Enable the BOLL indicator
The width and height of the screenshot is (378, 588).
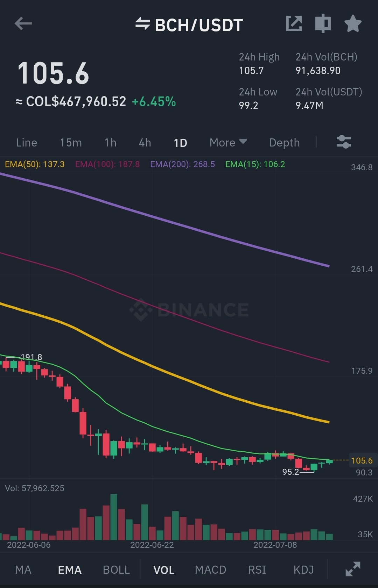[x=116, y=570]
